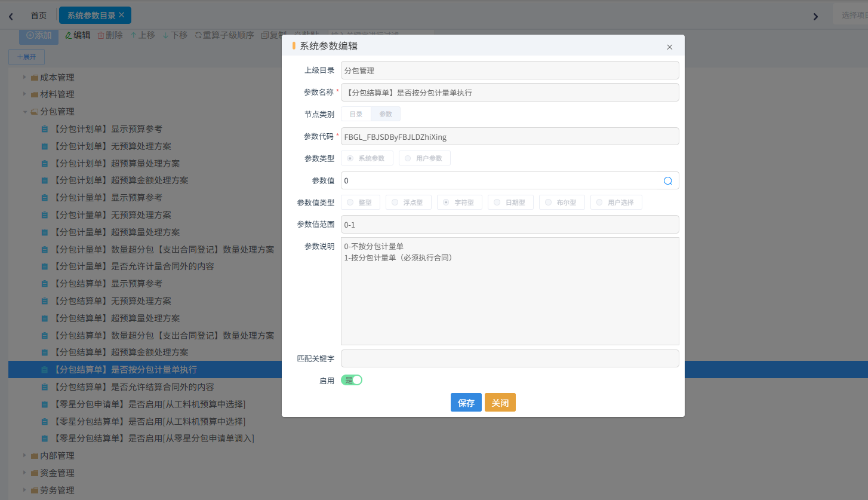The height and width of the screenshot is (500, 868).
Task: Select highlighted row 【分包结算单】是否按分包计量单执行
Action: (x=438, y=370)
